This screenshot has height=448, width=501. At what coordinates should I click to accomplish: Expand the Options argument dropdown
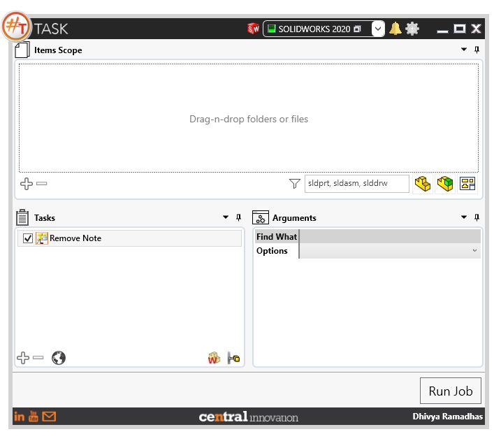pos(475,250)
